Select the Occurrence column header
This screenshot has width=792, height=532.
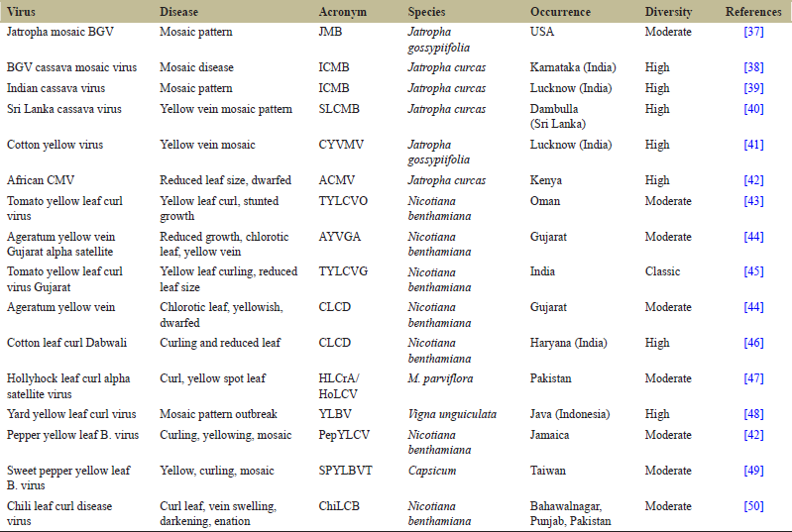(x=560, y=12)
